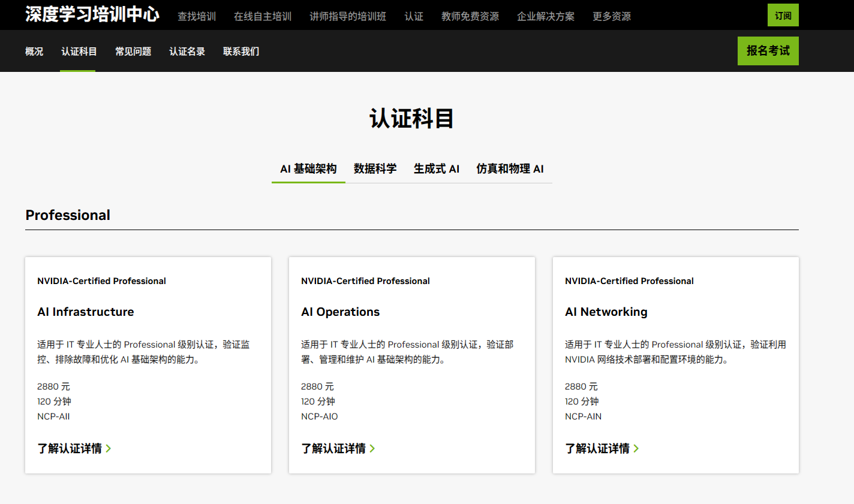Click the AI Operations card title
The image size is (854, 504).
341,312
